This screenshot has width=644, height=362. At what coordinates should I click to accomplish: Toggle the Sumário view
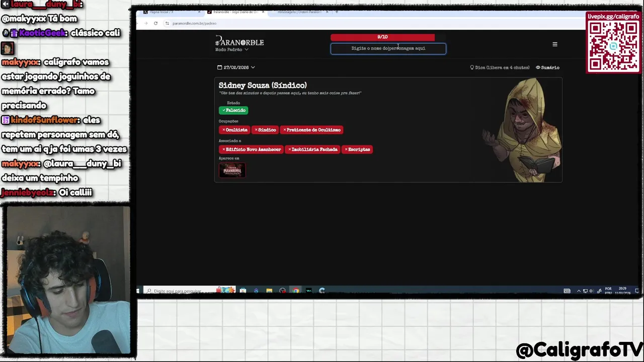[x=547, y=67]
